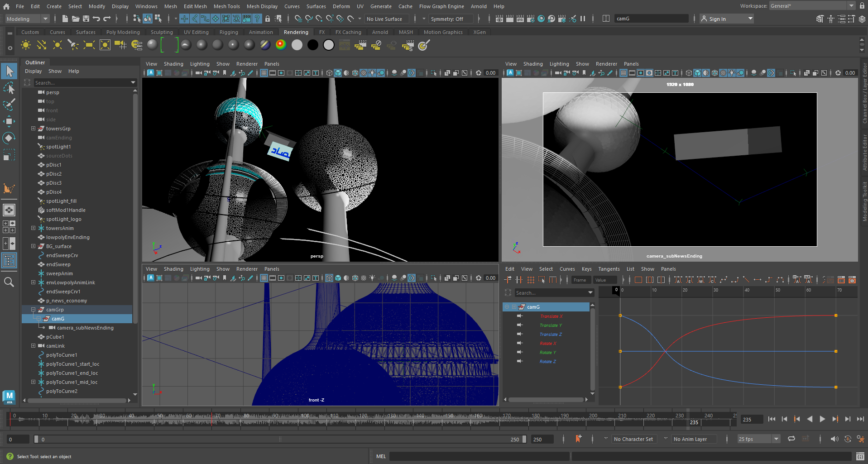The height and width of the screenshot is (464, 868).
Task: Switch to the Animation shelf tab
Action: tap(261, 32)
